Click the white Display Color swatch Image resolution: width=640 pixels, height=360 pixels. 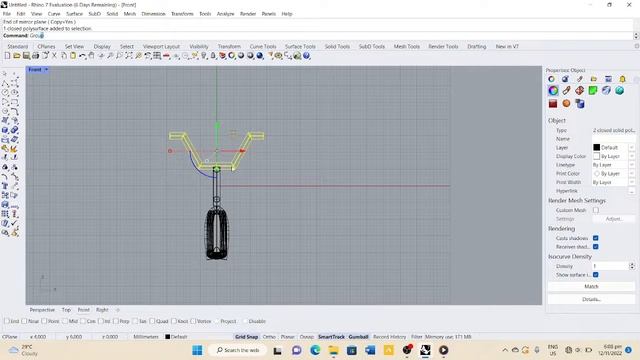pos(597,156)
